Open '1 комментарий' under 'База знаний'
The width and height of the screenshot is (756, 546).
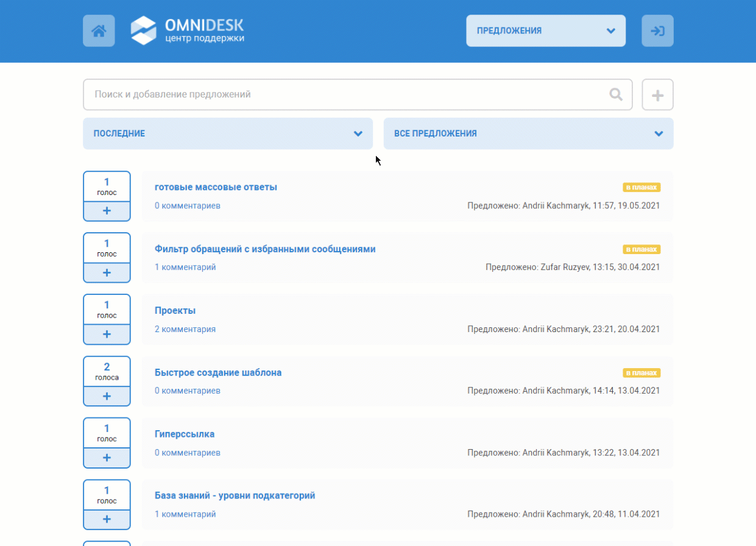point(185,514)
